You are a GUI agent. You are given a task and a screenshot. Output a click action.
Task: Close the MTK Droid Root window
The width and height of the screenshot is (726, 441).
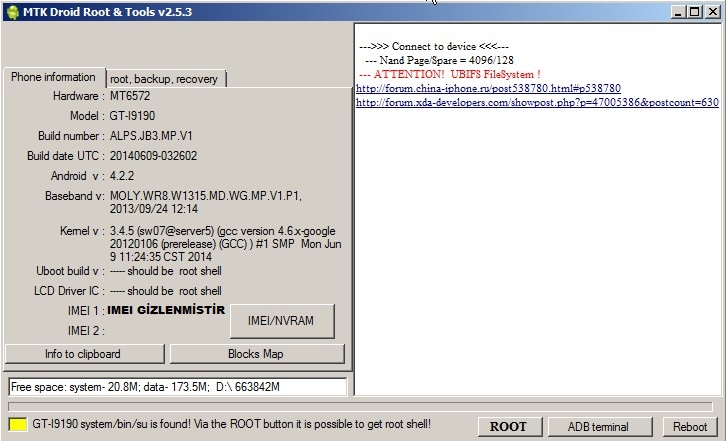(x=711, y=12)
